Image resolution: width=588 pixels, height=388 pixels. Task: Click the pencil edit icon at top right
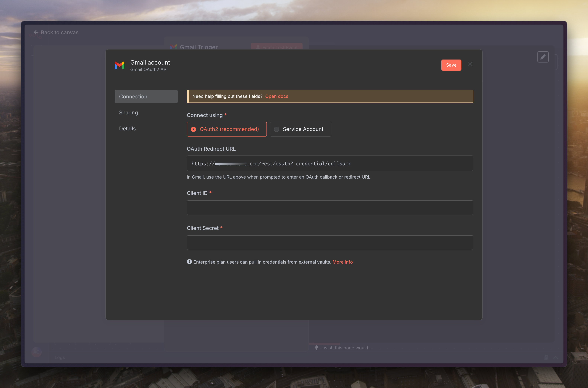pyautogui.click(x=543, y=57)
